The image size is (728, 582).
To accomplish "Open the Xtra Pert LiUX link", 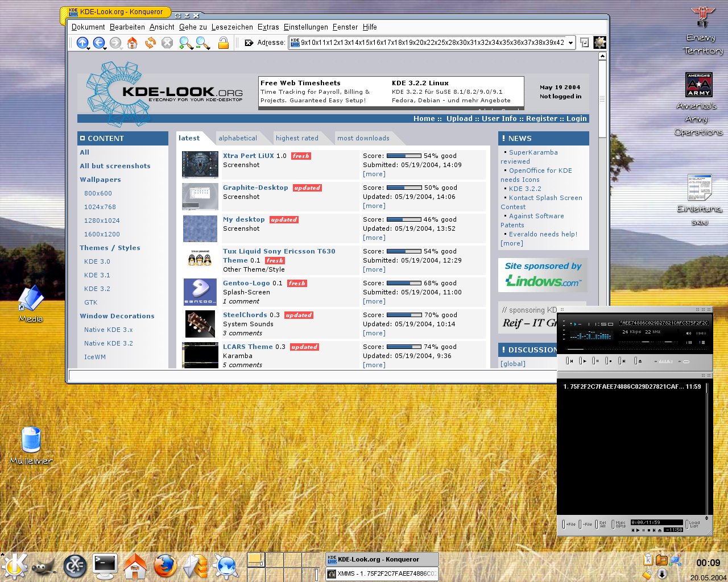I will (249, 156).
